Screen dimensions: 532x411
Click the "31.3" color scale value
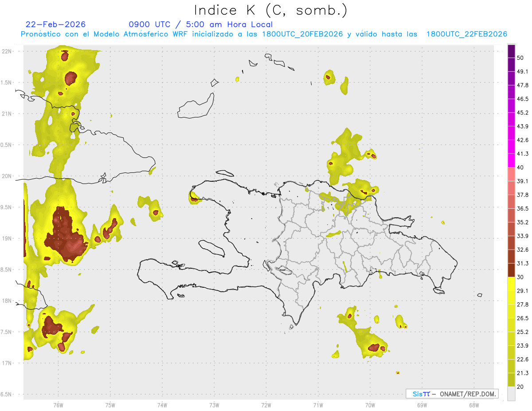523,263
